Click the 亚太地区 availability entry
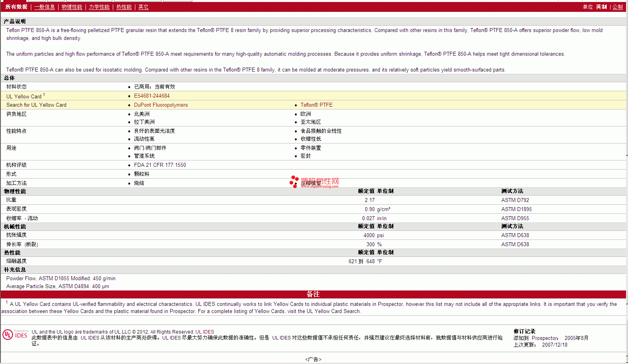Image resolution: width=628 pixels, height=364 pixels. [311, 122]
